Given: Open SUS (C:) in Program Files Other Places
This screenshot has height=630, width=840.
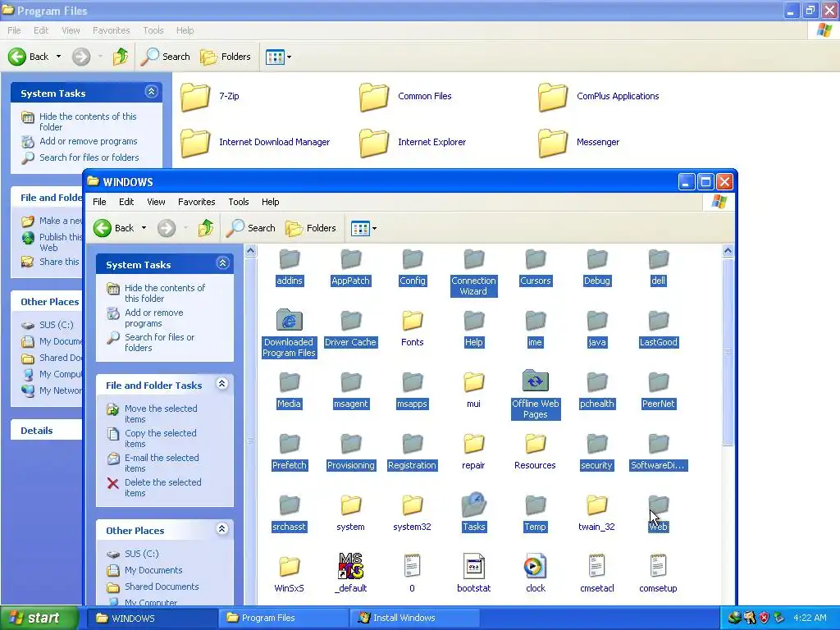Looking at the screenshot, I should (57, 325).
